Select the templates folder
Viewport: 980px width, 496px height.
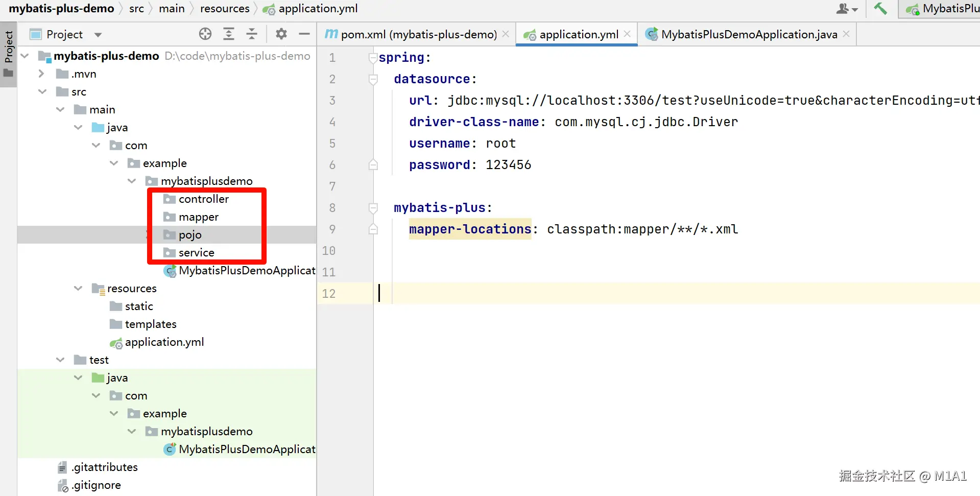click(150, 324)
